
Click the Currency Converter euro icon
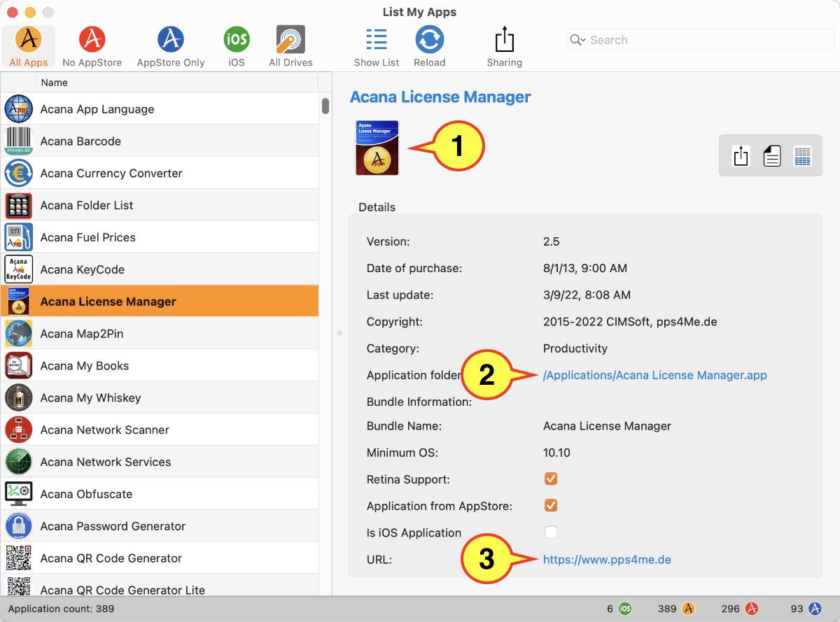click(19, 174)
